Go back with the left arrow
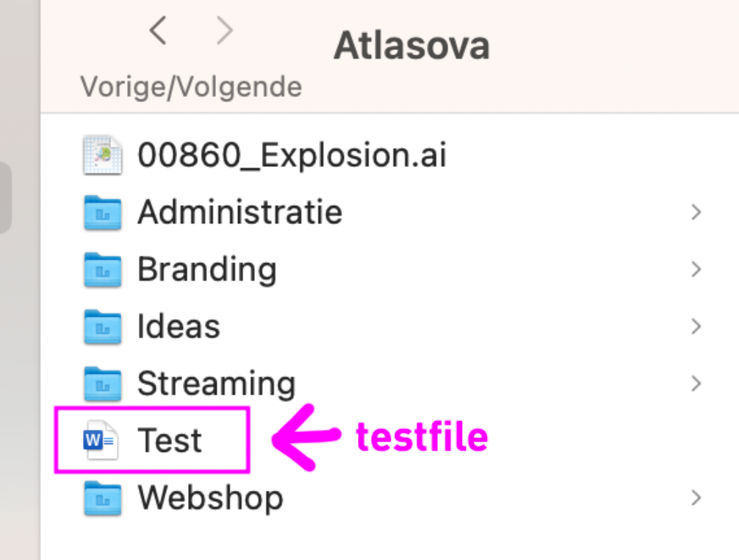The image size is (739, 560). 157,31
